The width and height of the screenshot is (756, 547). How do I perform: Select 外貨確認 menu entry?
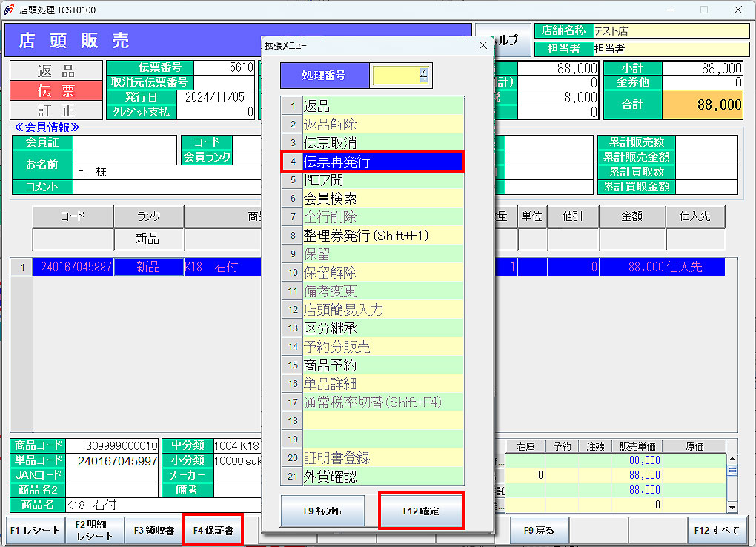[x=382, y=477]
